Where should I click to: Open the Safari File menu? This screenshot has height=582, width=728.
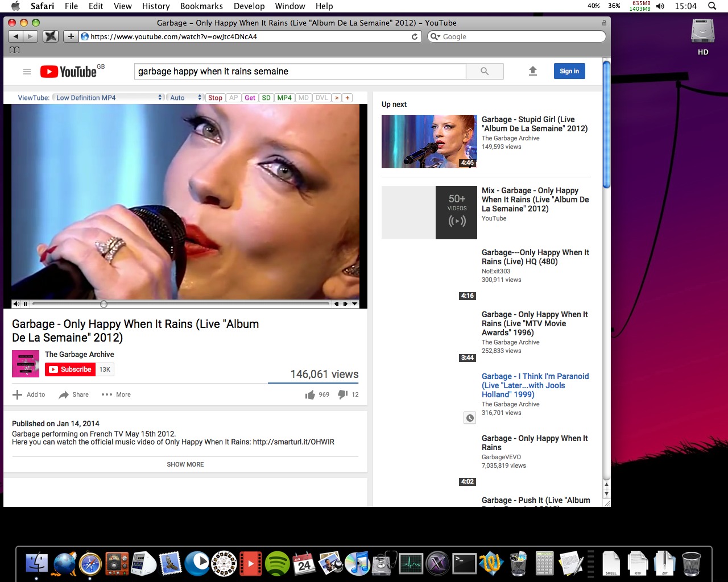click(x=71, y=6)
